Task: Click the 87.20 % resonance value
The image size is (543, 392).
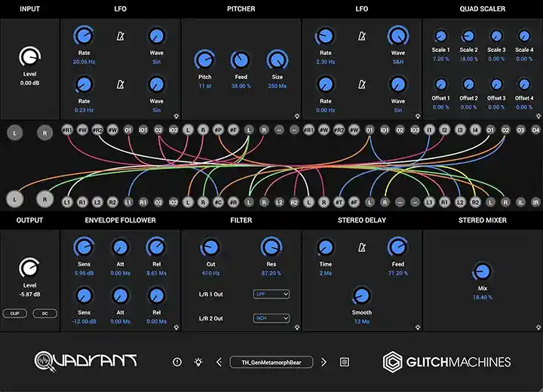Action: (x=271, y=273)
